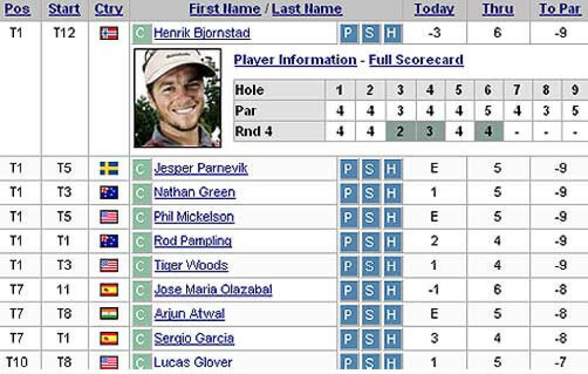The height and width of the screenshot is (374, 588).
Task: Click the S icon for Jesper Parnevik
Action: [x=369, y=169]
